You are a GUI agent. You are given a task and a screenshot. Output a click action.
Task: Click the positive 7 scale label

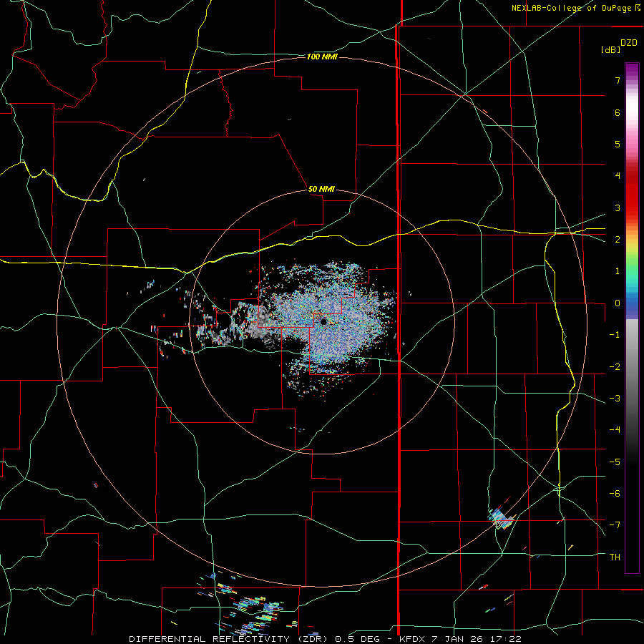[x=618, y=80]
